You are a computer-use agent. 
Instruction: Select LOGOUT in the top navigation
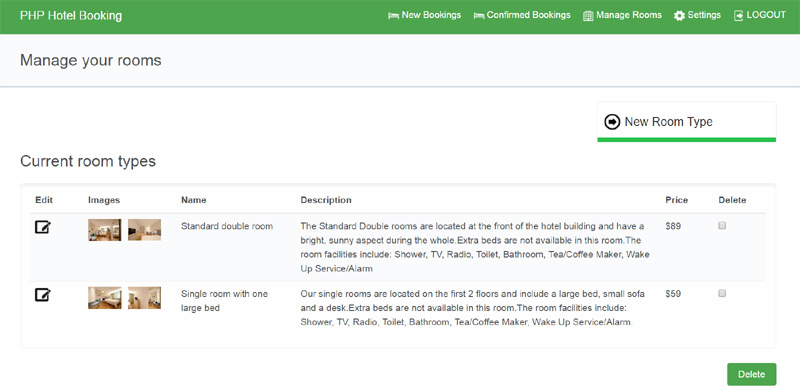[x=760, y=15]
